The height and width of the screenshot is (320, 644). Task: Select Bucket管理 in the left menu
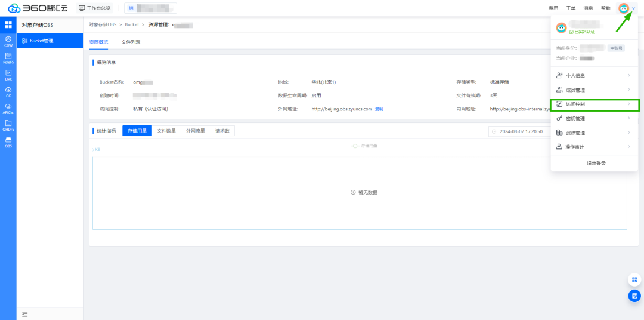point(50,41)
